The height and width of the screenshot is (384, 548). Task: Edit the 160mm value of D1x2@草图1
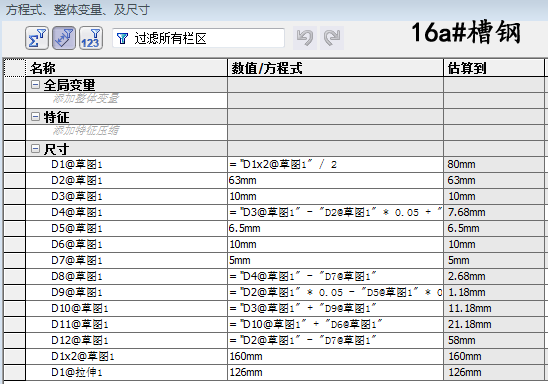tap(336, 357)
